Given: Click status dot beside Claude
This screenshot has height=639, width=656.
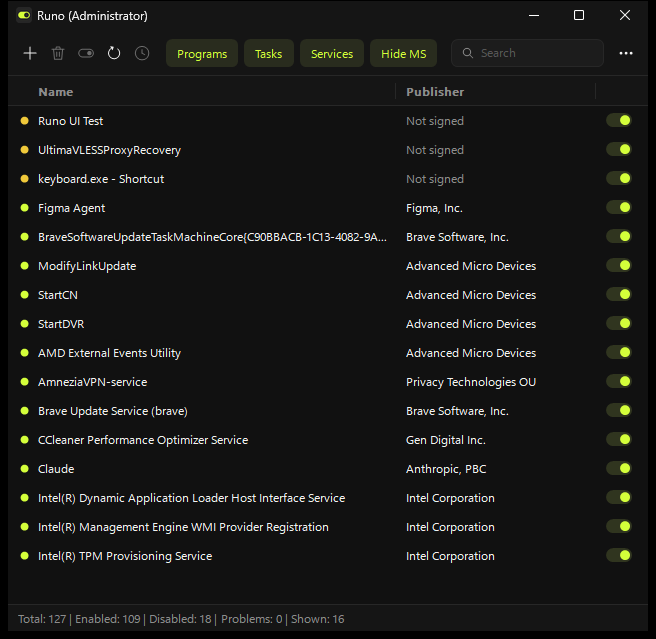Looking at the screenshot, I should pyautogui.click(x=25, y=469).
